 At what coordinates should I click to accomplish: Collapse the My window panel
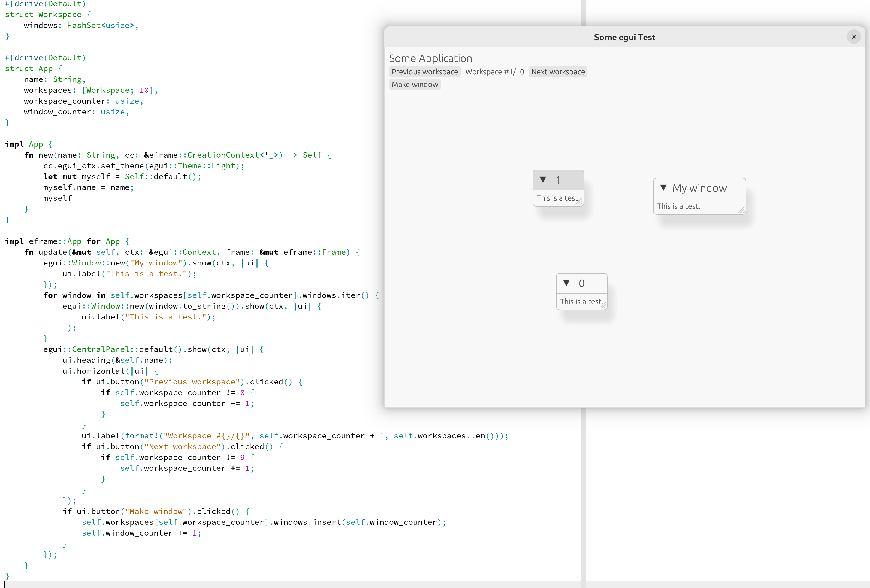(663, 188)
